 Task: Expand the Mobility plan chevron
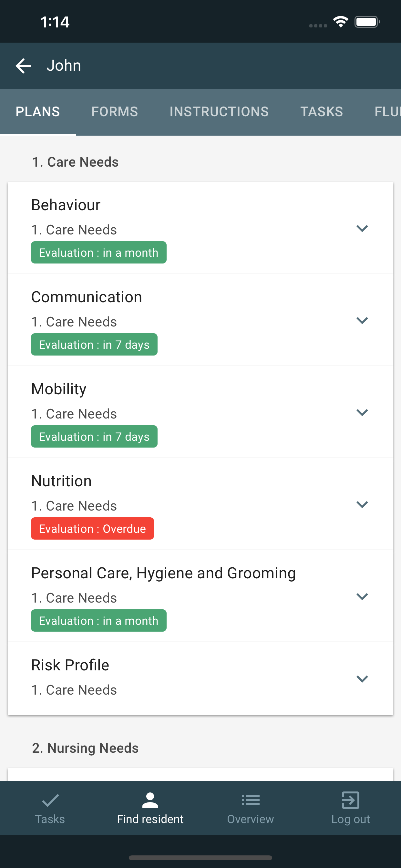362,412
